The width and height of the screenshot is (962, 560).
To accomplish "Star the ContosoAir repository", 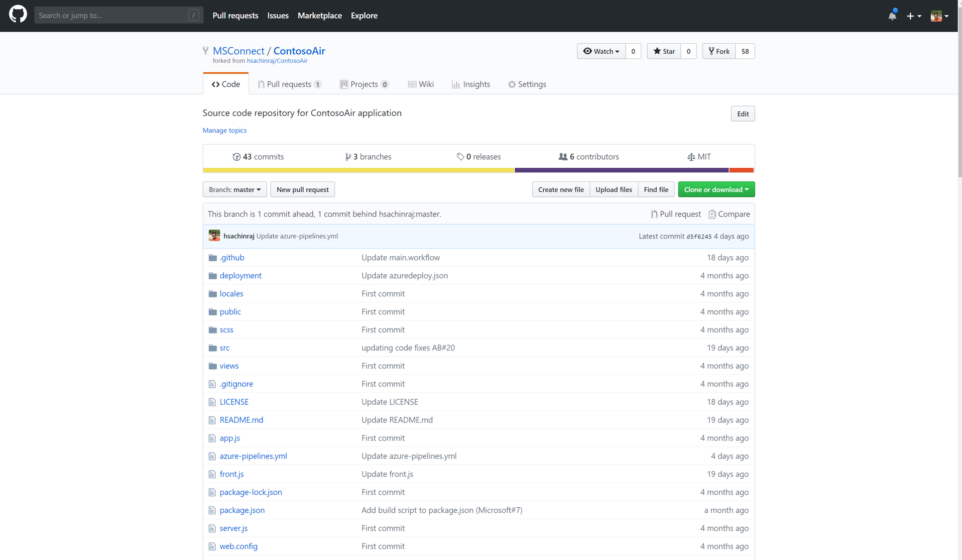I will point(664,51).
